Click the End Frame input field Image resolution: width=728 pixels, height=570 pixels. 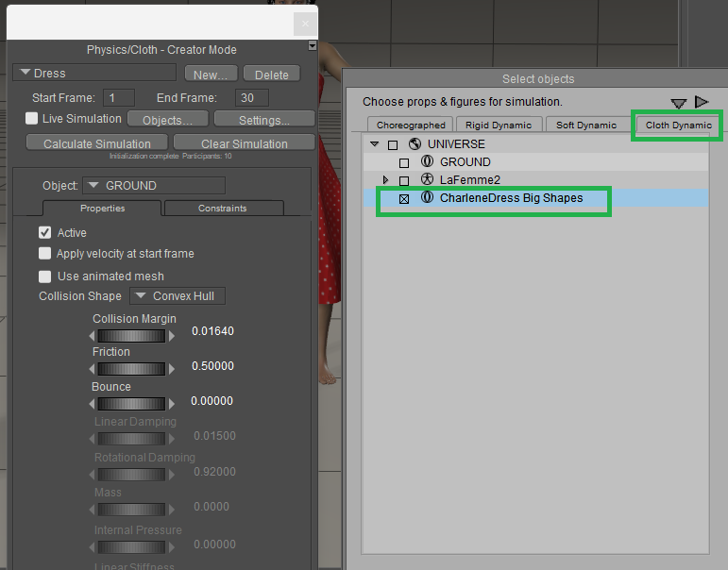(249, 97)
